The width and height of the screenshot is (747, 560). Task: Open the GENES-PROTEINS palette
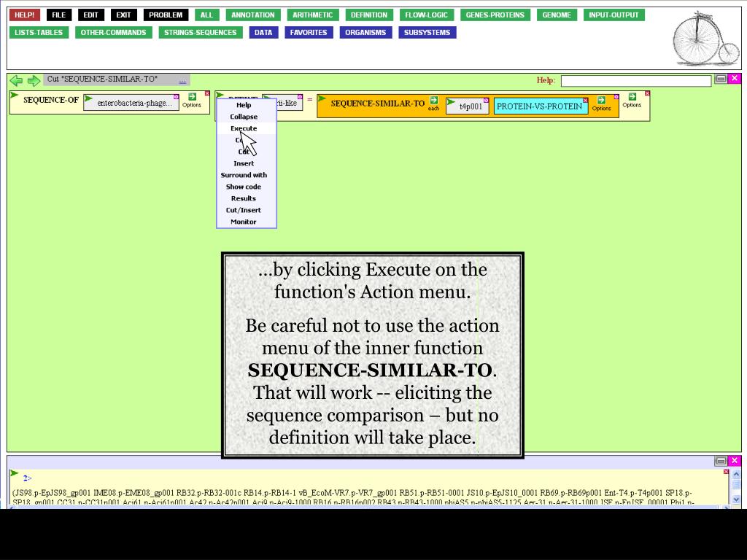[495, 15]
